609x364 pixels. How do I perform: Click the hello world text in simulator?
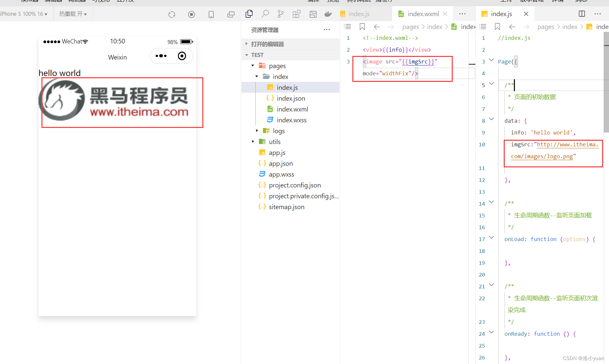click(60, 73)
